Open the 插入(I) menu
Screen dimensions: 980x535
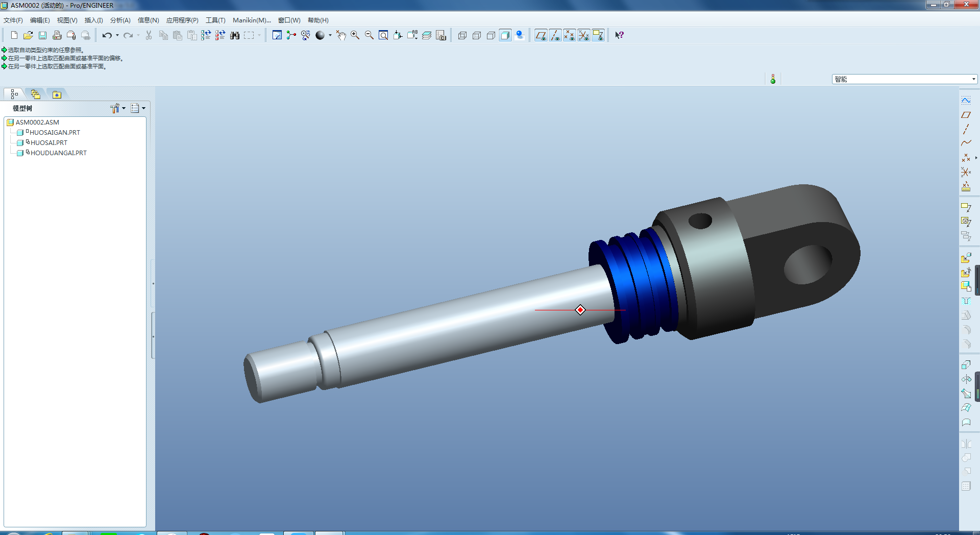[x=93, y=20]
